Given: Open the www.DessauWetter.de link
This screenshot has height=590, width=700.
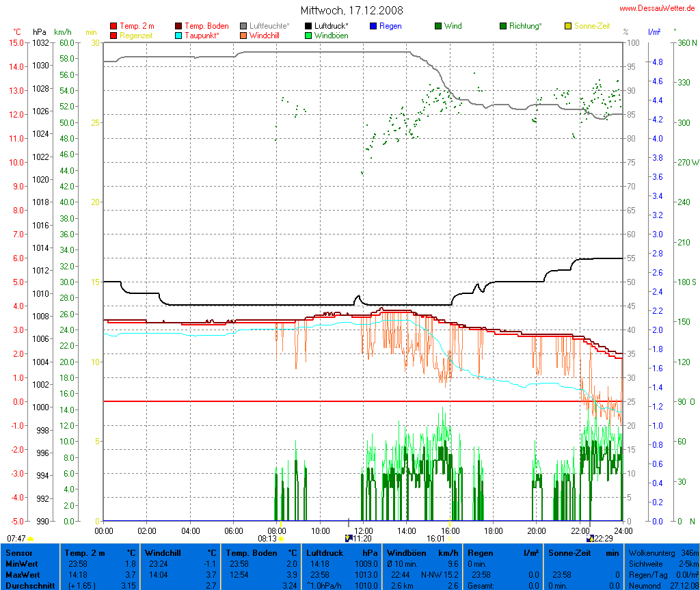Looking at the screenshot, I should [657, 8].
